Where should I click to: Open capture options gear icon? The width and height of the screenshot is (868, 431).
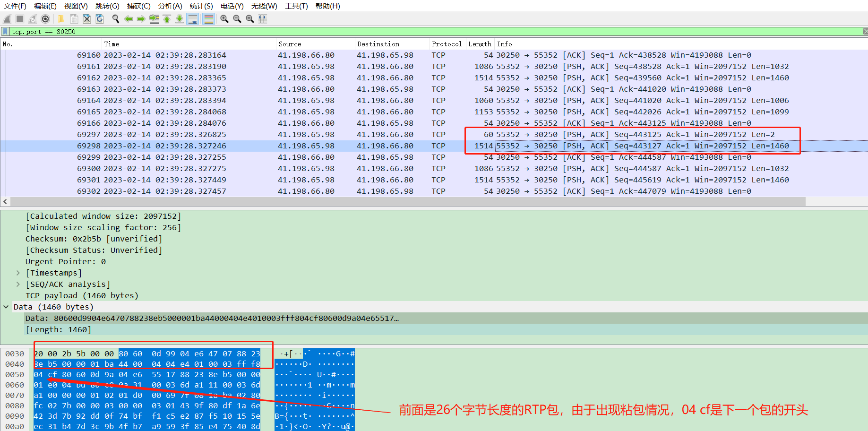click(45, 19)
